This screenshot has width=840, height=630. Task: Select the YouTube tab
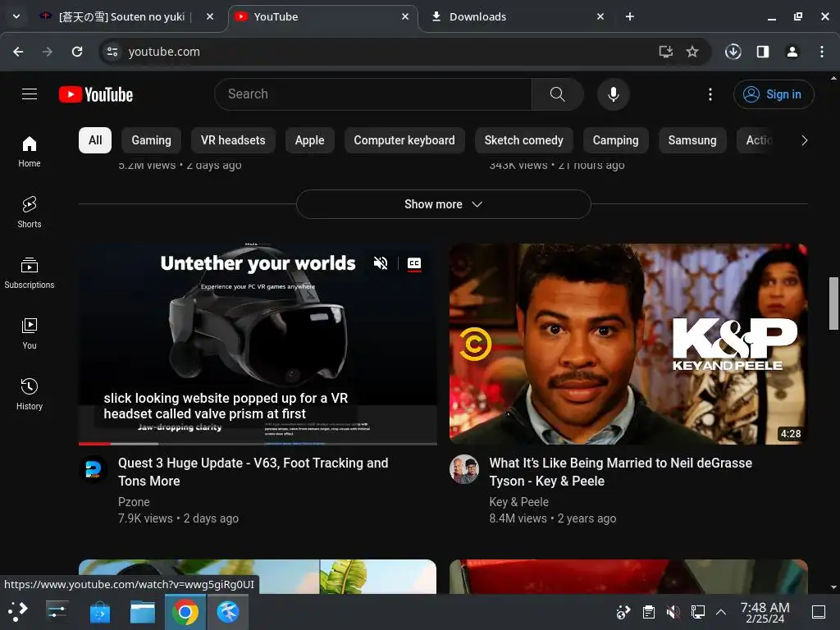pos(322,16)
